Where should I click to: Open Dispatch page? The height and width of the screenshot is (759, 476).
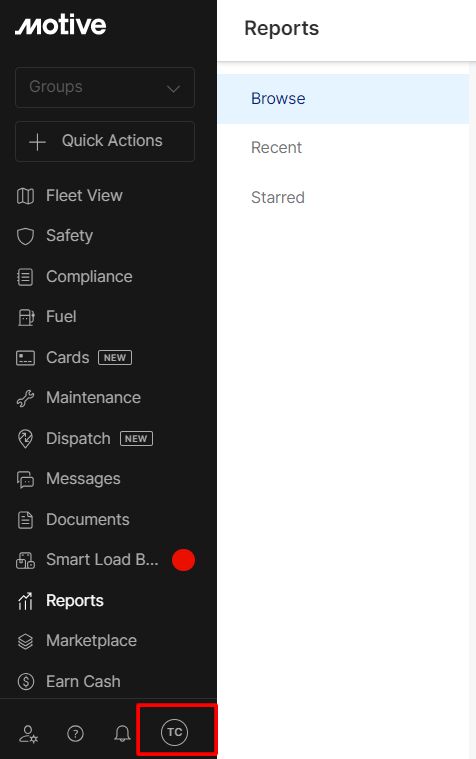tap(78, 439)
